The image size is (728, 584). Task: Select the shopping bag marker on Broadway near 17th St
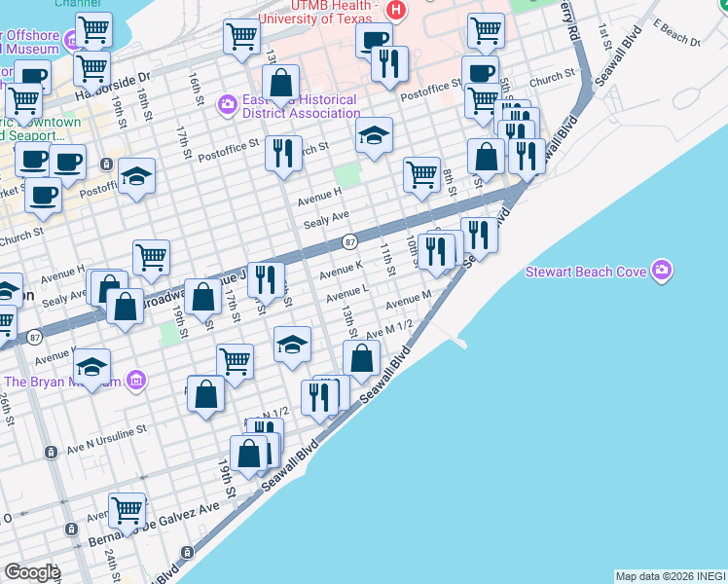click(202, 297)
